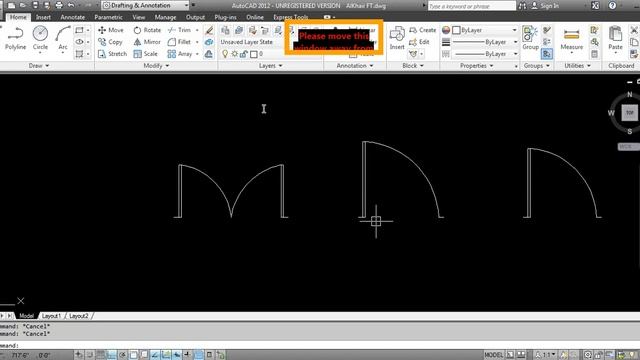Toggle Group Selection on/off button

pos(547,54)
